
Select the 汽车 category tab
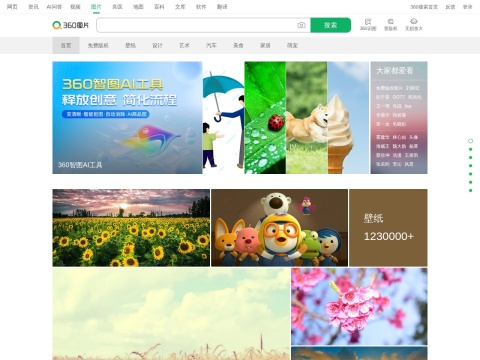211,45
